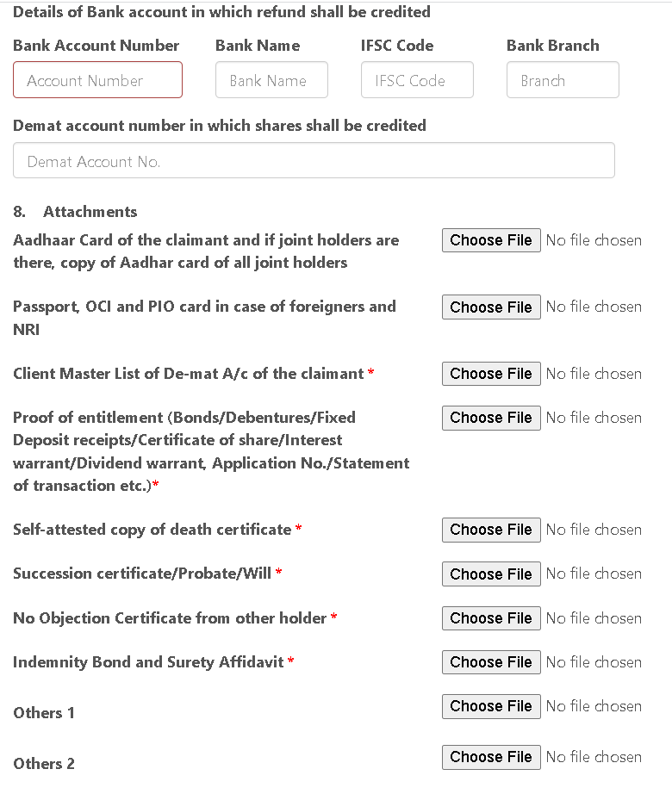Click 'No file chosen' beside Indemnity Bond

coord(594,662)
